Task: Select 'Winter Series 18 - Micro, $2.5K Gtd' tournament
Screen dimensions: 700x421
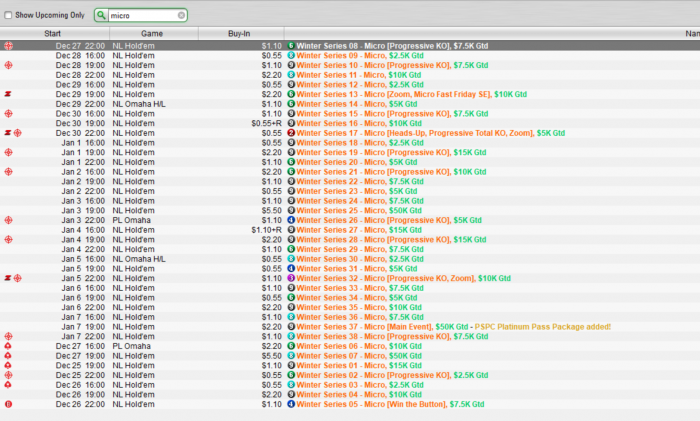Action: [360, 143]
